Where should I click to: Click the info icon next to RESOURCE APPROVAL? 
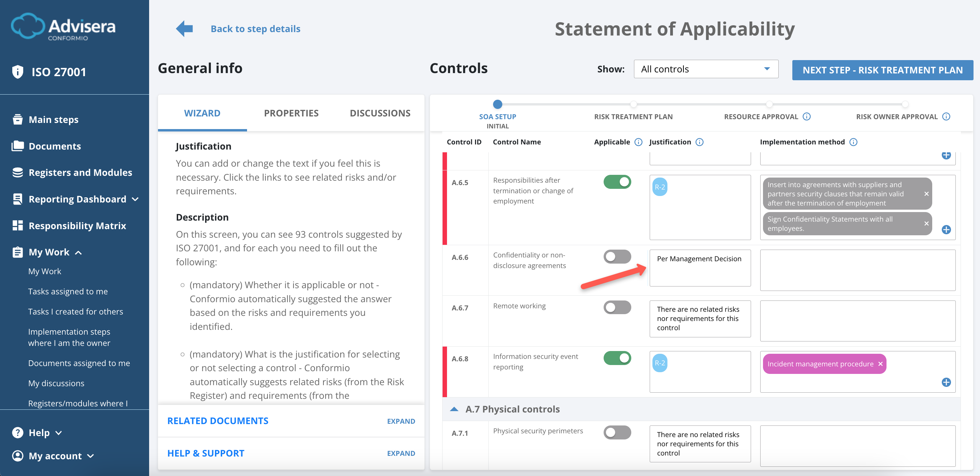click(x=807, y=116)
